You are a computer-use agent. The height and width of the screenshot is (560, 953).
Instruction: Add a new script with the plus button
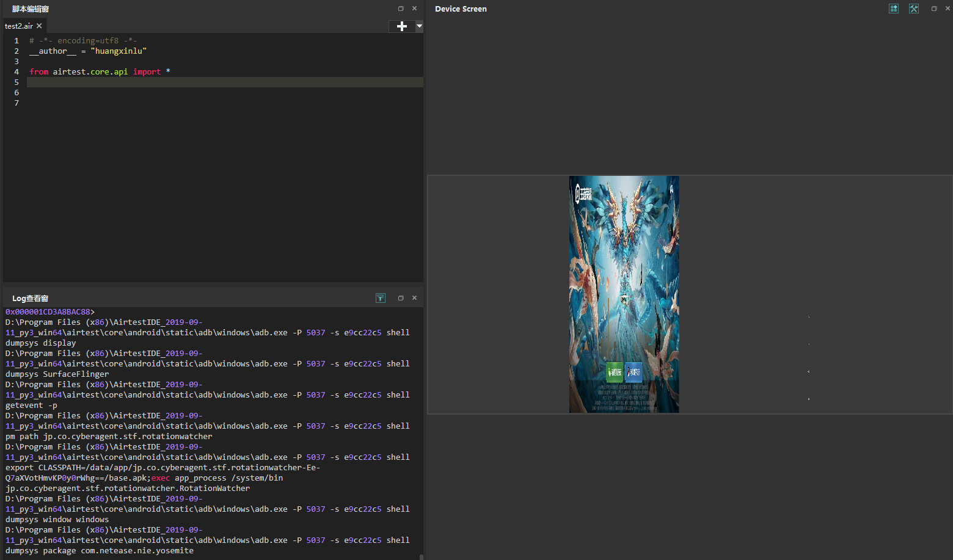(402, 26)
